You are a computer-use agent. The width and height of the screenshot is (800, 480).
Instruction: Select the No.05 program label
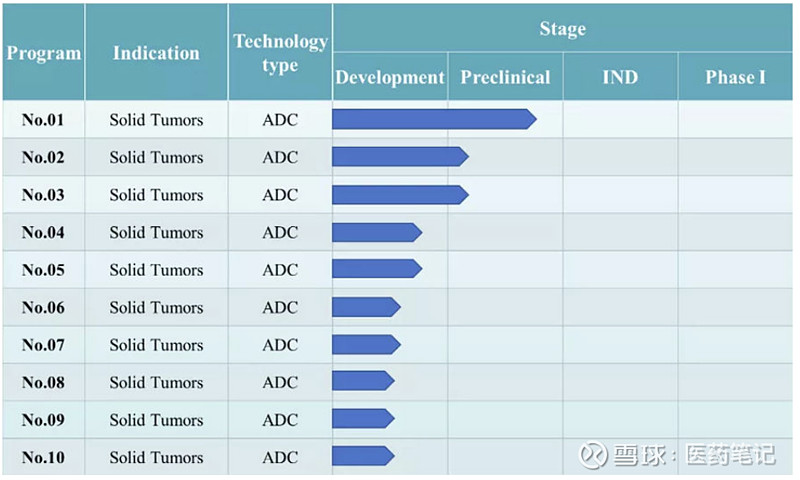click(x=43, y=270)
